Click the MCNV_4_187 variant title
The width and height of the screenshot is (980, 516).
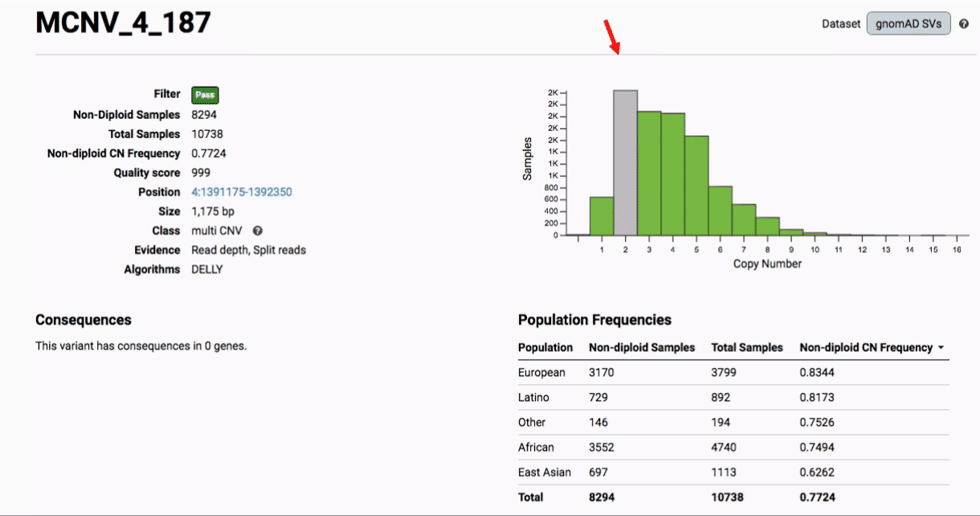123,23
